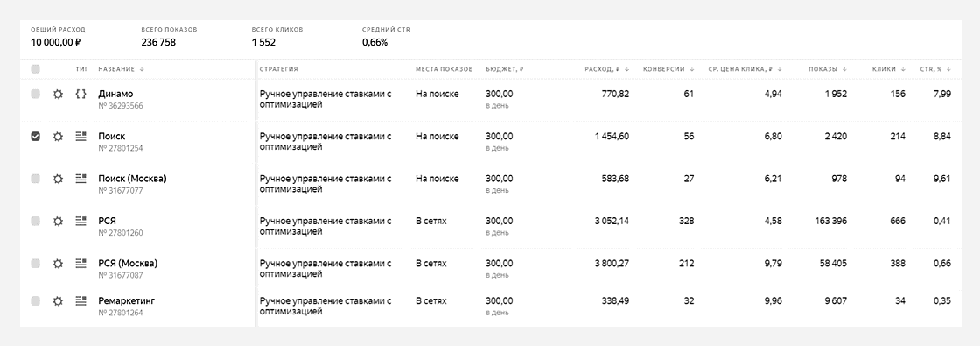Click the 300,00 budget of Ремаркетинг
This screenshot has width=980, height=346.
[500, 301]
